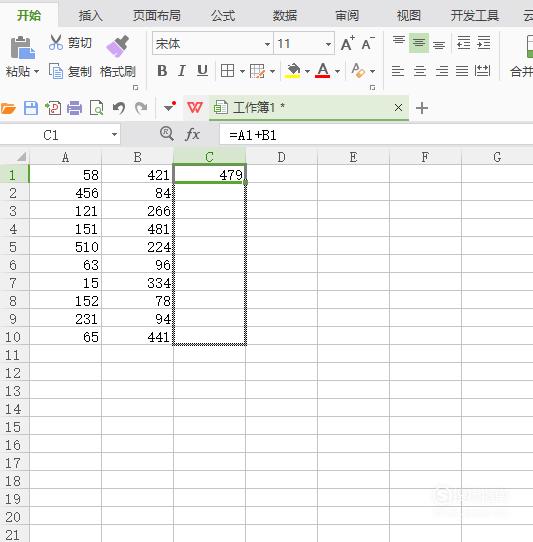Apply cell borders icon
This screenshot has width=533, height=542.
point(227,71)
